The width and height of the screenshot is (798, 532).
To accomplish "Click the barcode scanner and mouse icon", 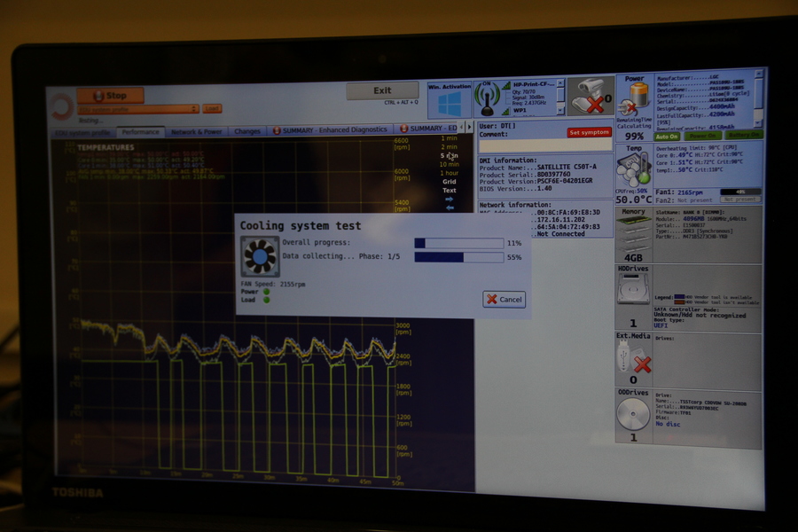I will (591, 97).
